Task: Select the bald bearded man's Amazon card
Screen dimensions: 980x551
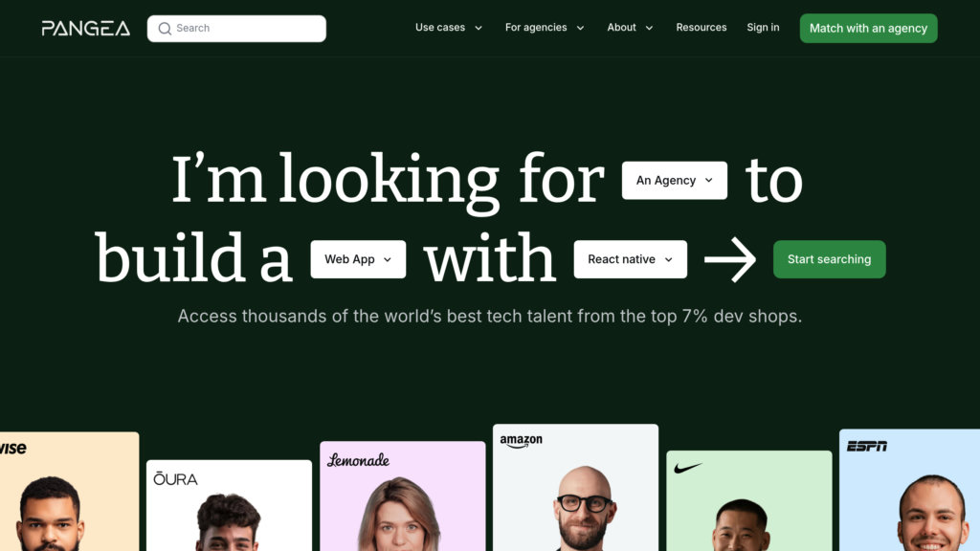Action: tap(575, 487)
